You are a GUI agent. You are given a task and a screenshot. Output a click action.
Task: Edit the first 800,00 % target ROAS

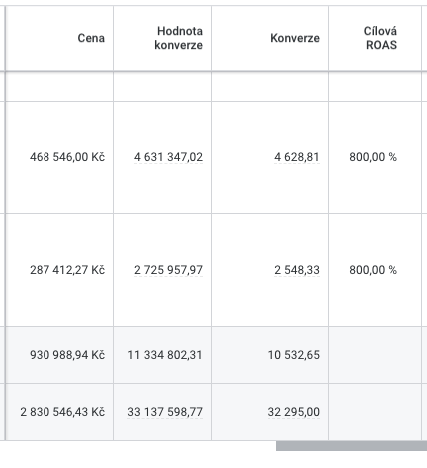click(x=373, y=157)
